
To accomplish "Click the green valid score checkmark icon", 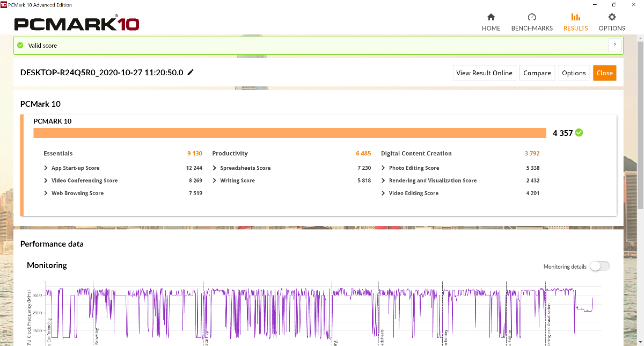I will click(20, 46).
